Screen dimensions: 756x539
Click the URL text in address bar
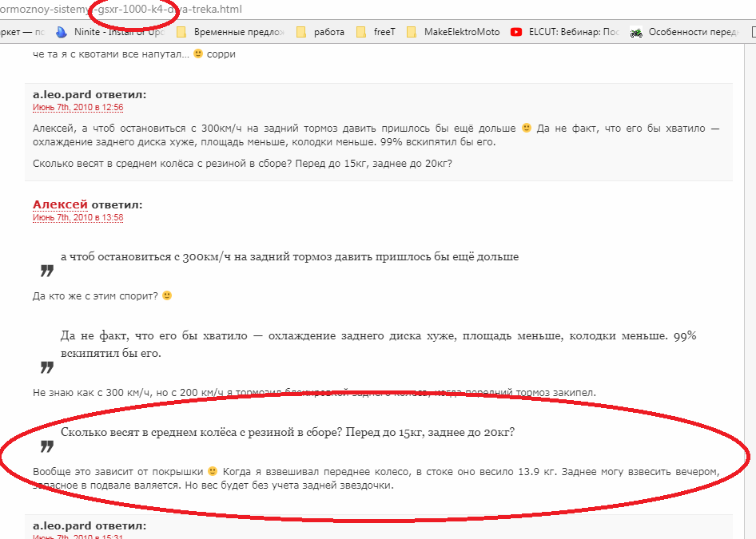(121, 9)
